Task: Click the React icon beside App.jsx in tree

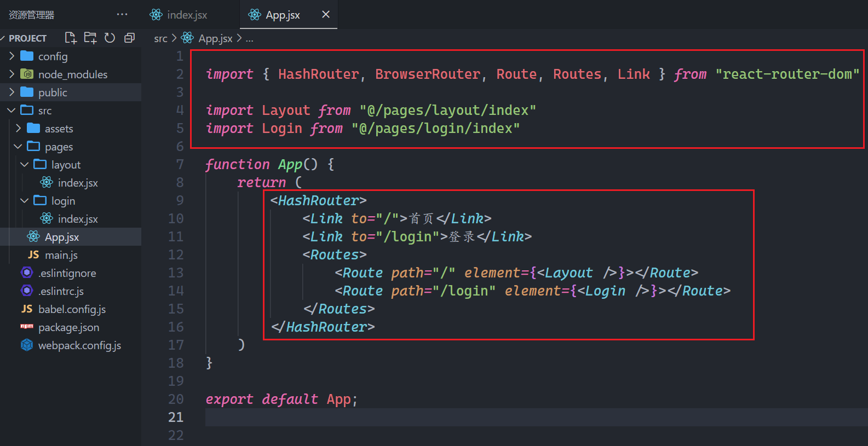Action: pyautogui.click(x=33, y=236)
